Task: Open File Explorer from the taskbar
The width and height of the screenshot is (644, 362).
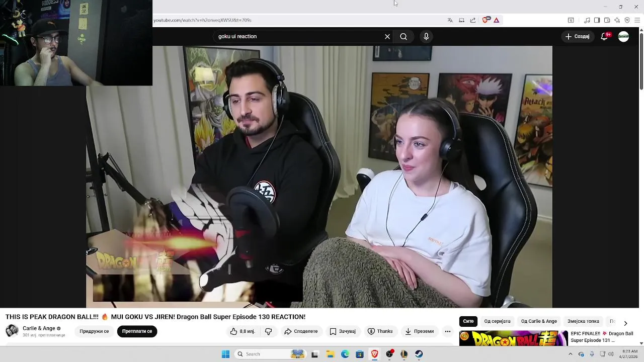Action: [x=330, y=354]
